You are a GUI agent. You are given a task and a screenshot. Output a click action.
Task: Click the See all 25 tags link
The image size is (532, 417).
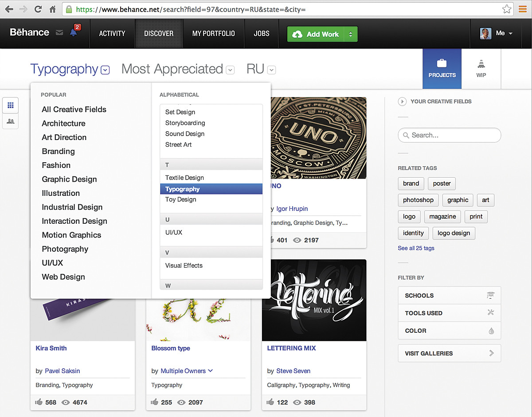point(416,248)
